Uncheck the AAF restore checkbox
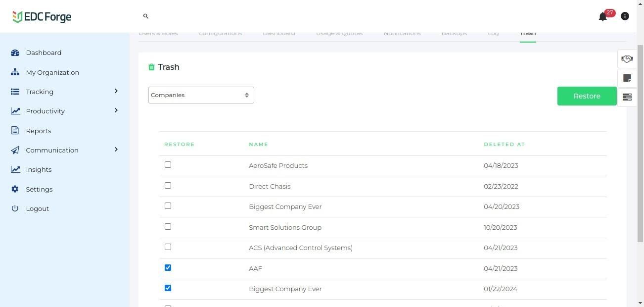The width and height of the screenshot is (644, 307). (x=168, y=268)
